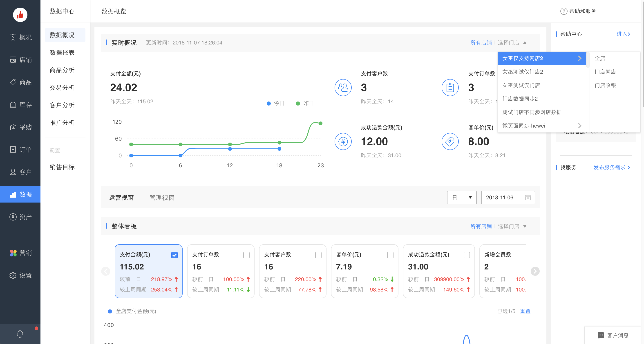The width and height of the screenshot is (644, 344).
Task: Toggle the 全店支付金额(元) legend
Action: point(132,311)
